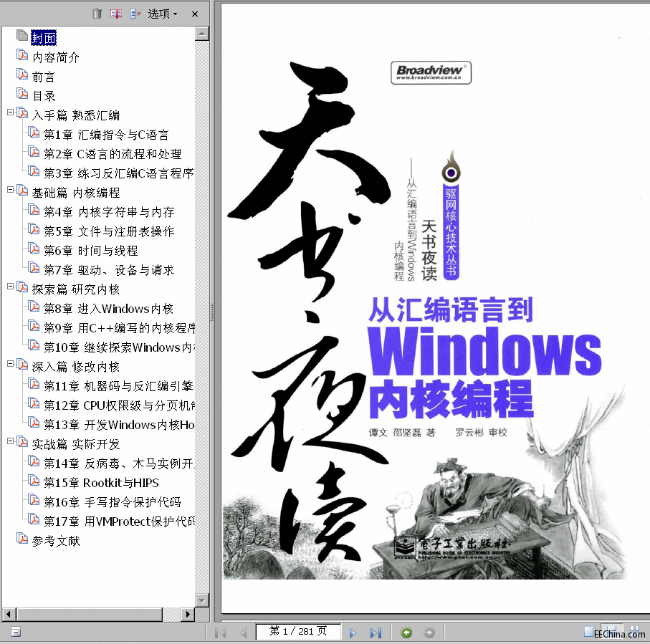Click page icon beside 封面

(x=22, y=36)
